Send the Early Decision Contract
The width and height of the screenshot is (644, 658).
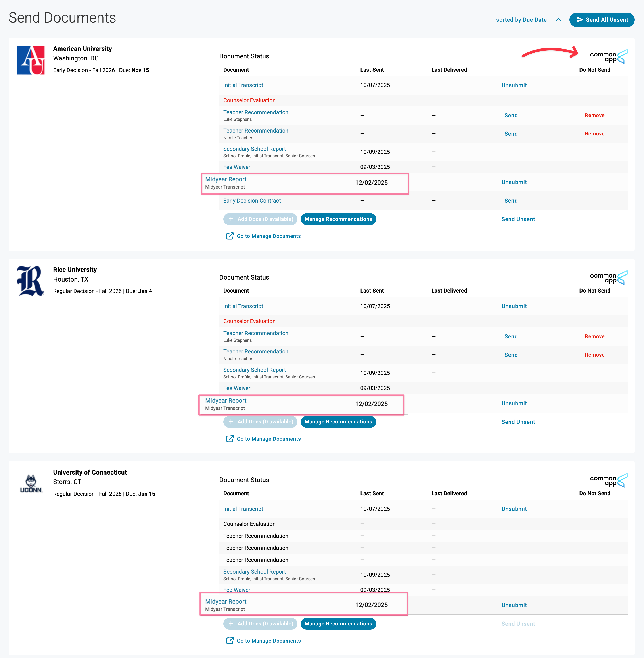coord(511,201)
